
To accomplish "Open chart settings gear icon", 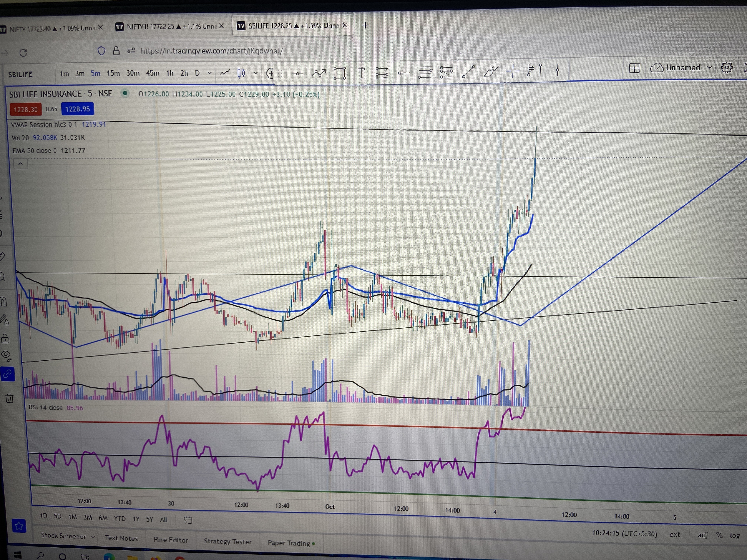I will [x=726, y=68].
